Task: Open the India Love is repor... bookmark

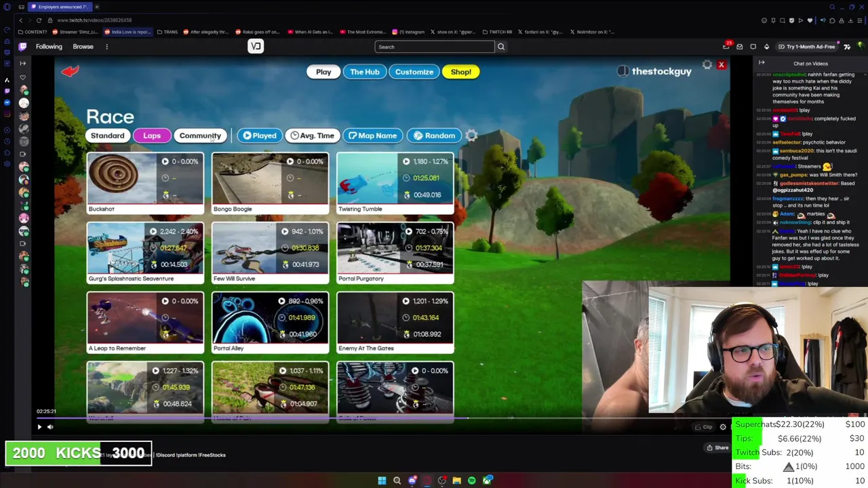Action: click(128, 32)
